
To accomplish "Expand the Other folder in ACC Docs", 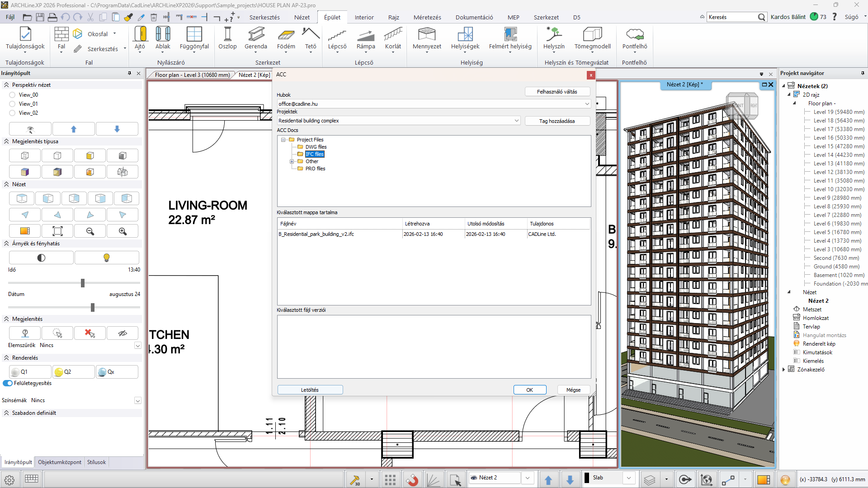I will pos(292,161).
